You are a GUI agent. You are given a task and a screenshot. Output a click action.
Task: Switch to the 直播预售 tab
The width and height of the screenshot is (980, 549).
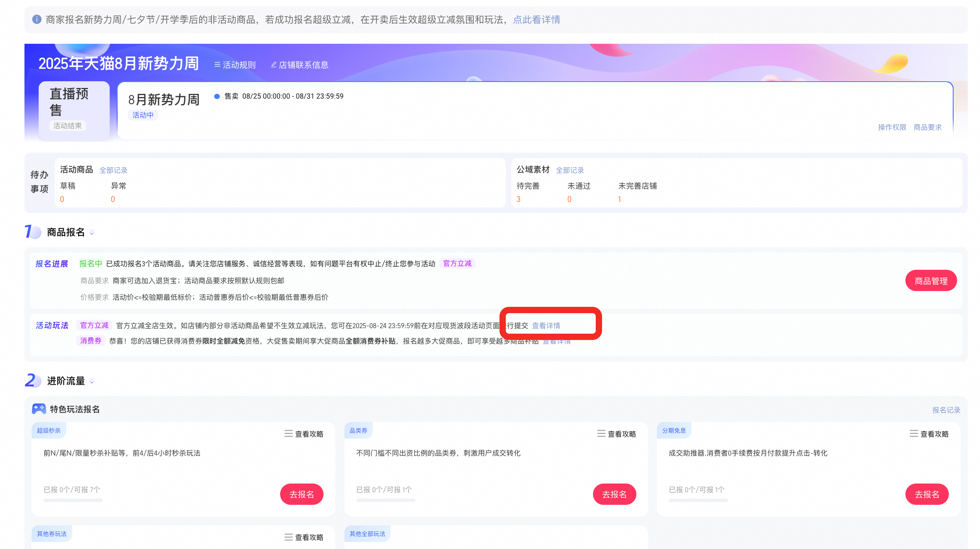click(74, 110)
